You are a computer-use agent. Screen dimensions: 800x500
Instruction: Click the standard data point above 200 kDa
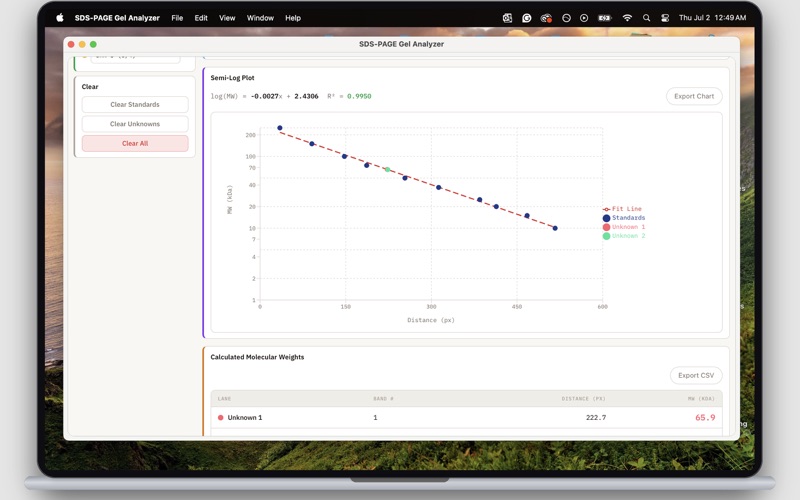(x=280, y=128)
